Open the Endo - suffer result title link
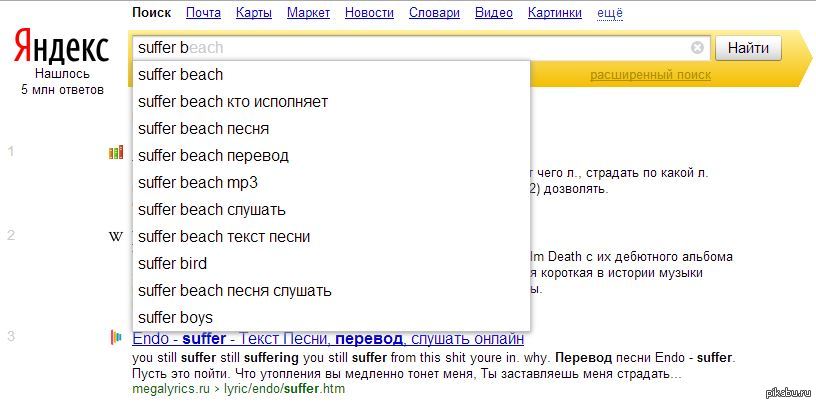 (328, 338)
